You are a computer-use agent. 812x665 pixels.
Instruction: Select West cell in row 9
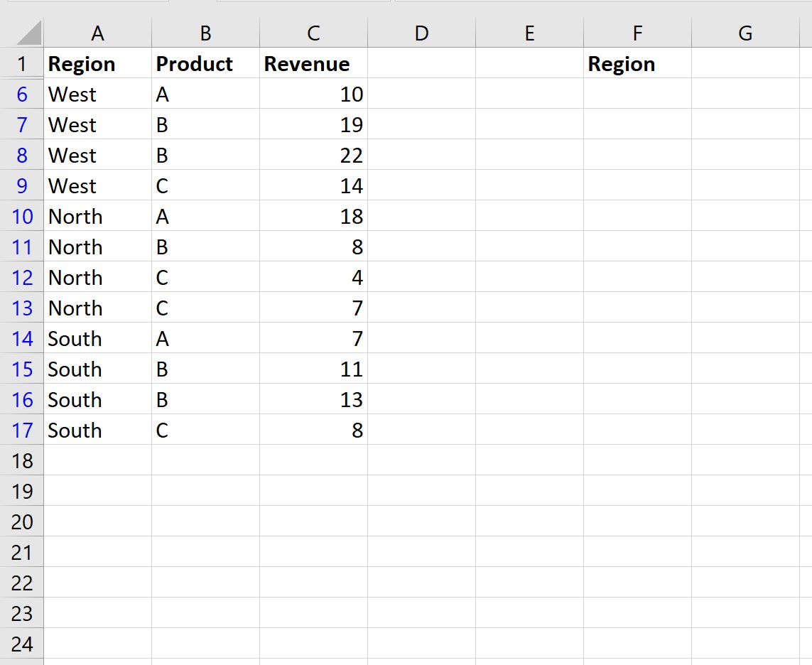point(97,185)
